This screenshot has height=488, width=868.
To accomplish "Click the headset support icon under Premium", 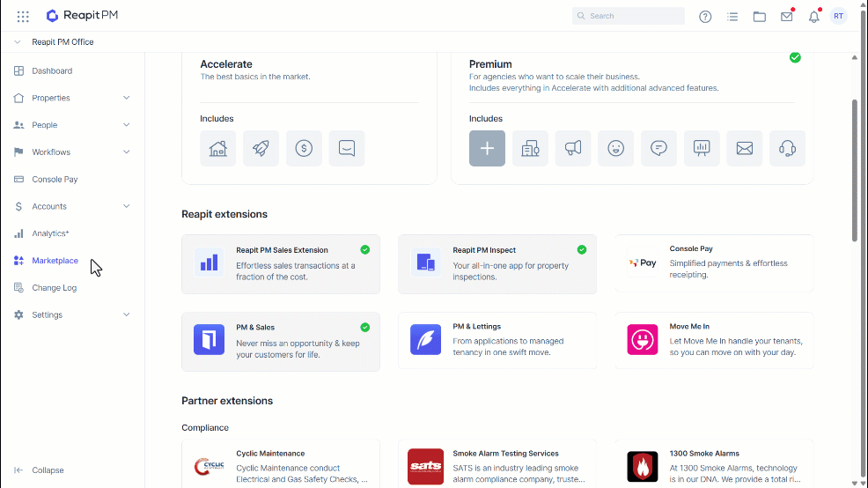I will coord(787,149).
